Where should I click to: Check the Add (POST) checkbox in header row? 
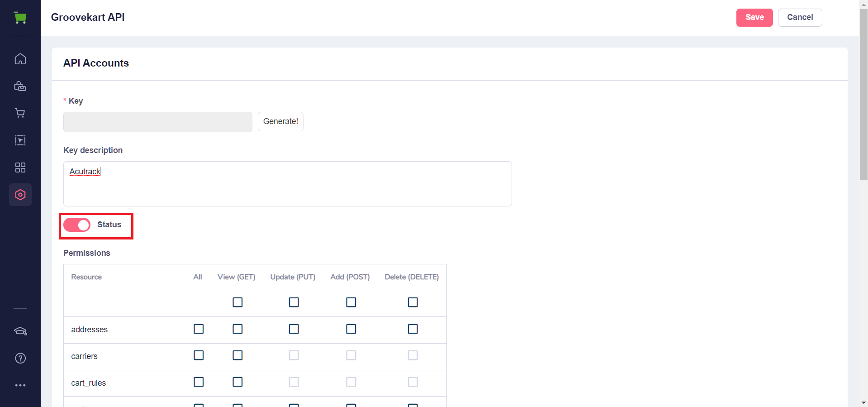tap(351, 302)
